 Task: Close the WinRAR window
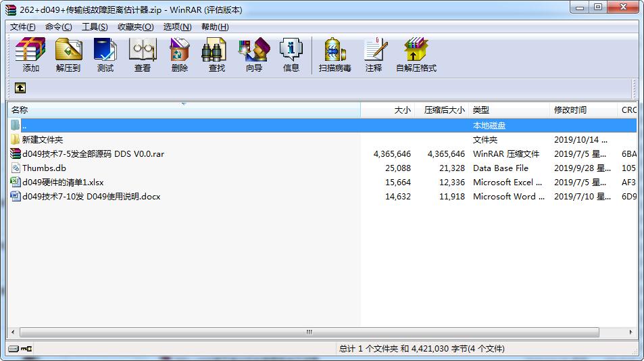623,7
